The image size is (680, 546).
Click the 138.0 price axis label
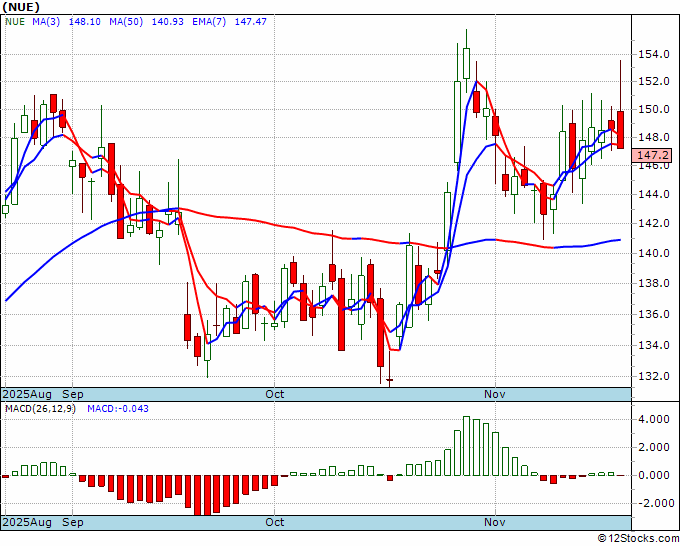pyautogui.click(x=654, y=283)
